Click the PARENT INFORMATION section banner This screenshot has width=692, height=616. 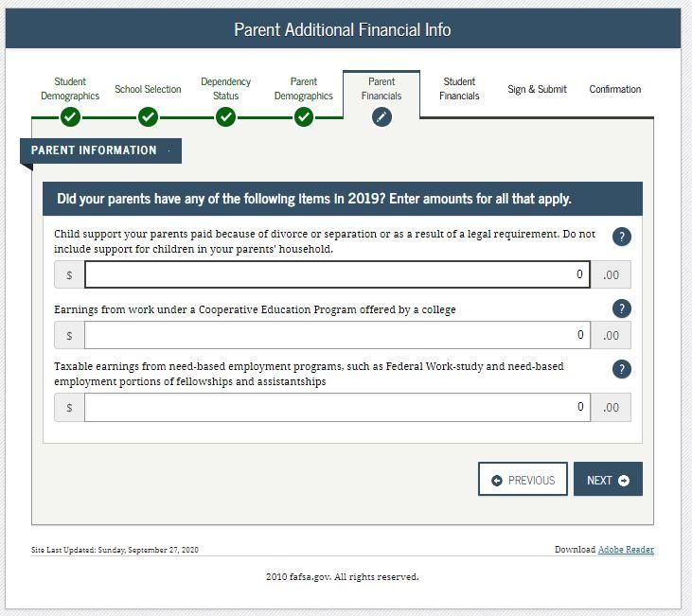click(100, 150)
